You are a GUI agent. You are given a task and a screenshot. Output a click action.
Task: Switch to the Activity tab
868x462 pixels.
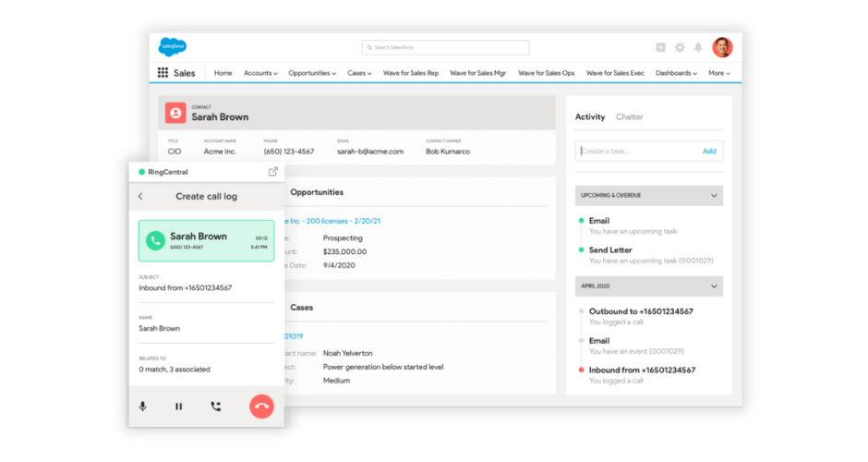(590, 116)
